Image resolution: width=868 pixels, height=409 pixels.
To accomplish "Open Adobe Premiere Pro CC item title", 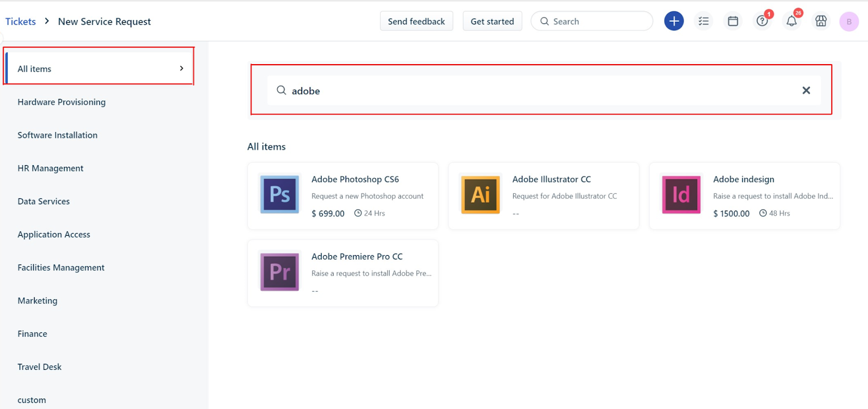I will coord(357,256).
